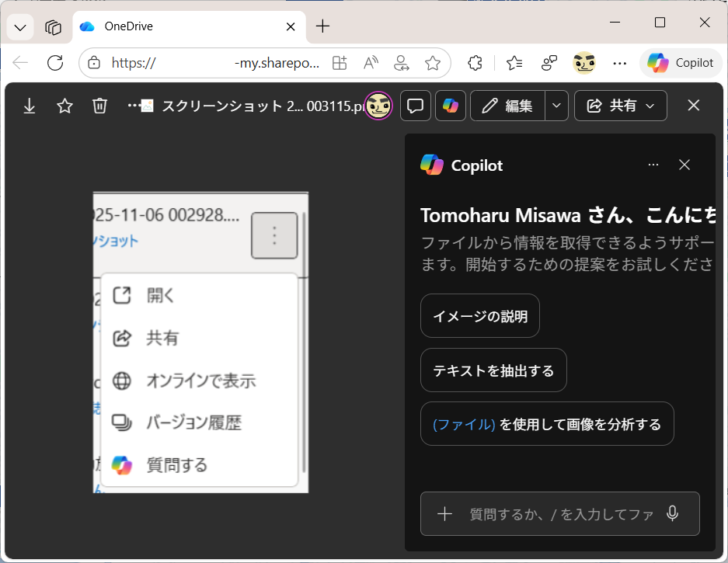The image size is (728, 563).
Task: Refresh the current page
Action: click(x=55, y=63)
